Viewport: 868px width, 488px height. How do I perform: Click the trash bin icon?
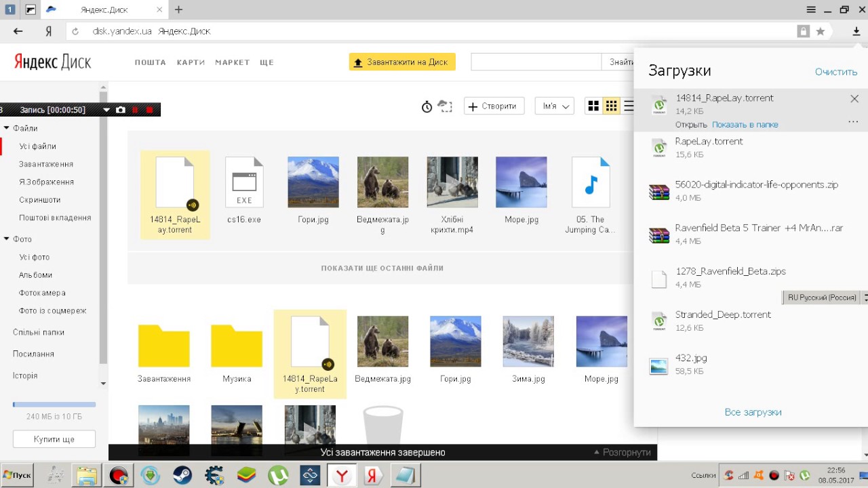point(383,425)
